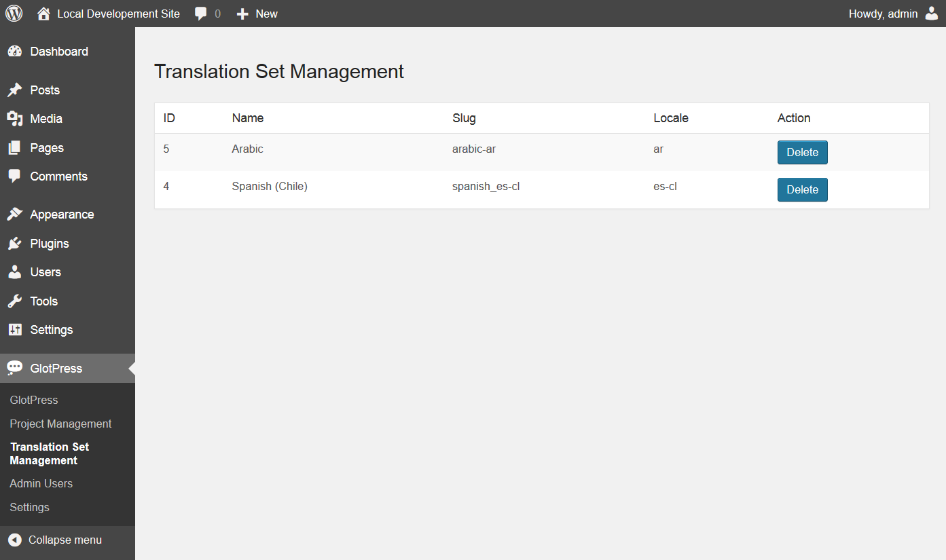Viewport: 946px width, 560px height.
Task: Click the GlotPress chat bubble icon
Action: pos(15,369)
